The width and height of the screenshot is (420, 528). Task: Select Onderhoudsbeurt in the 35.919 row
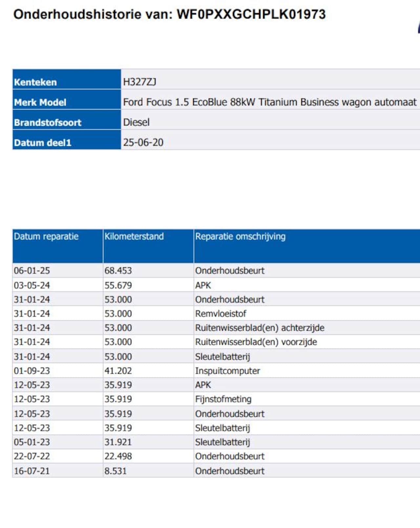click(x=230, y=414)
